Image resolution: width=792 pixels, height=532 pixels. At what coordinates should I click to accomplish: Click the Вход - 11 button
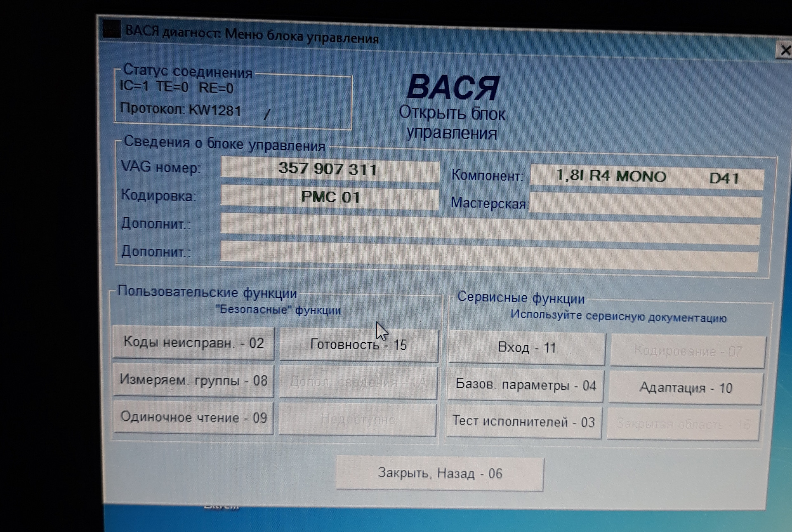(x=527, y=348)
